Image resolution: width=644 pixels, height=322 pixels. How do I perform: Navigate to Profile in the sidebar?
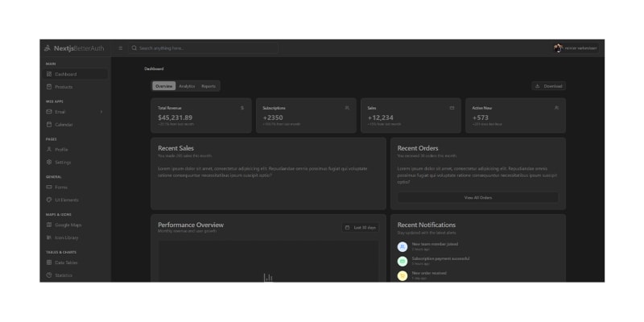61,150
